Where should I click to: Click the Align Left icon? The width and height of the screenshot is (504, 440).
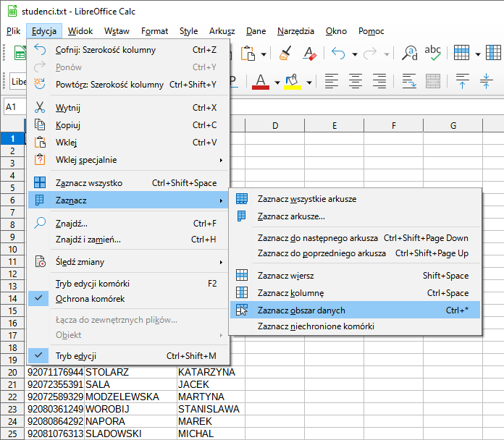coord(332,81)
